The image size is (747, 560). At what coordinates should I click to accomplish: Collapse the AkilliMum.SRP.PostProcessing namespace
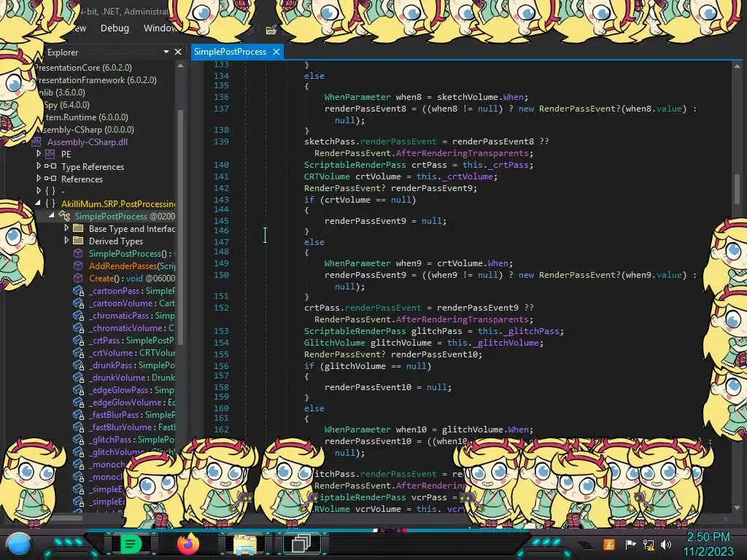pyautogui.click(x=38, y=203)
